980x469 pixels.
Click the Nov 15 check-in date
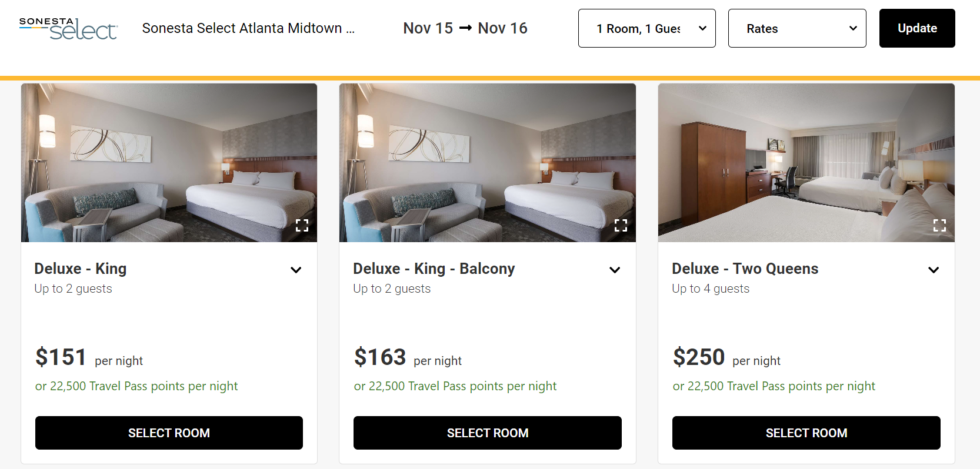[x=428, y=28]
